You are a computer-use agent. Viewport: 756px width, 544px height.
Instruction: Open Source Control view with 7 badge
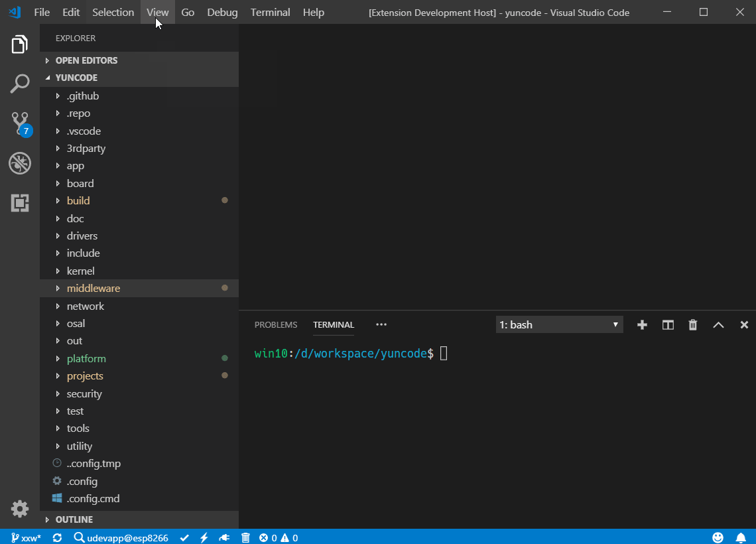coord(21,124)
